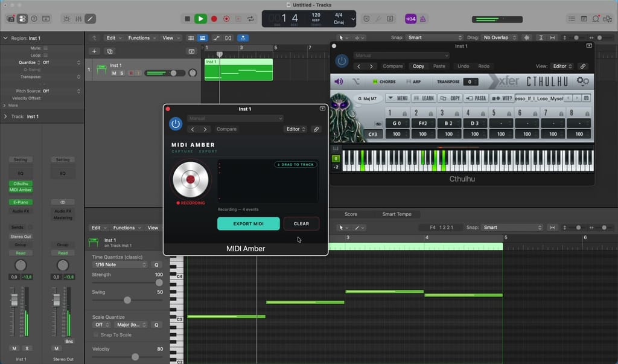
Task: Stop playback with the square stop button
Action: click(x=188, y=19)
